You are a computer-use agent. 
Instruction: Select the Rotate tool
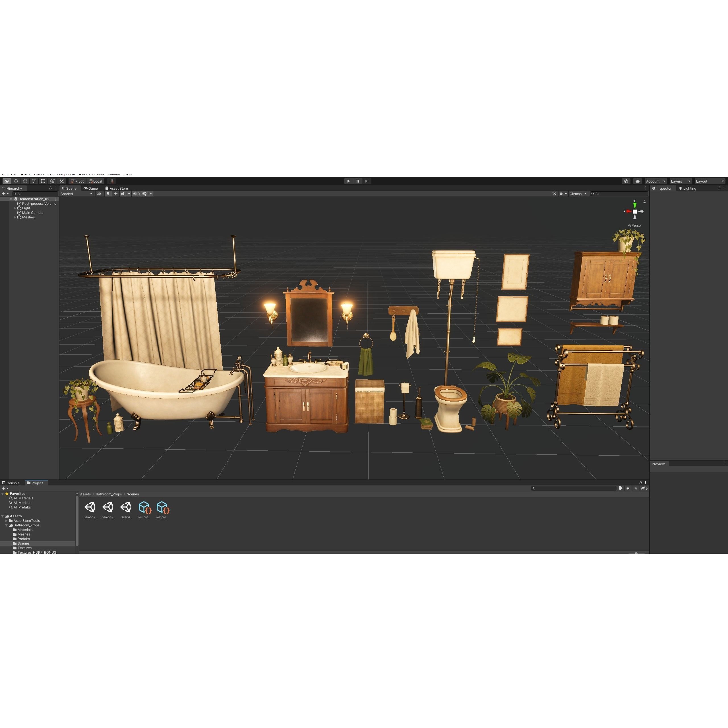click(x=25, y=181)
